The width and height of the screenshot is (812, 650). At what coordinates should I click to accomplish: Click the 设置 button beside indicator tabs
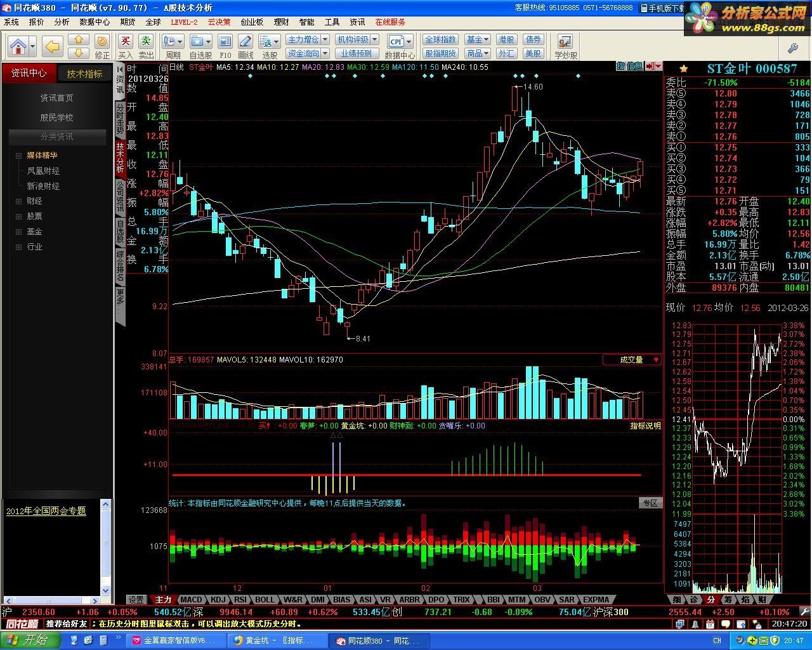point(136,599)
